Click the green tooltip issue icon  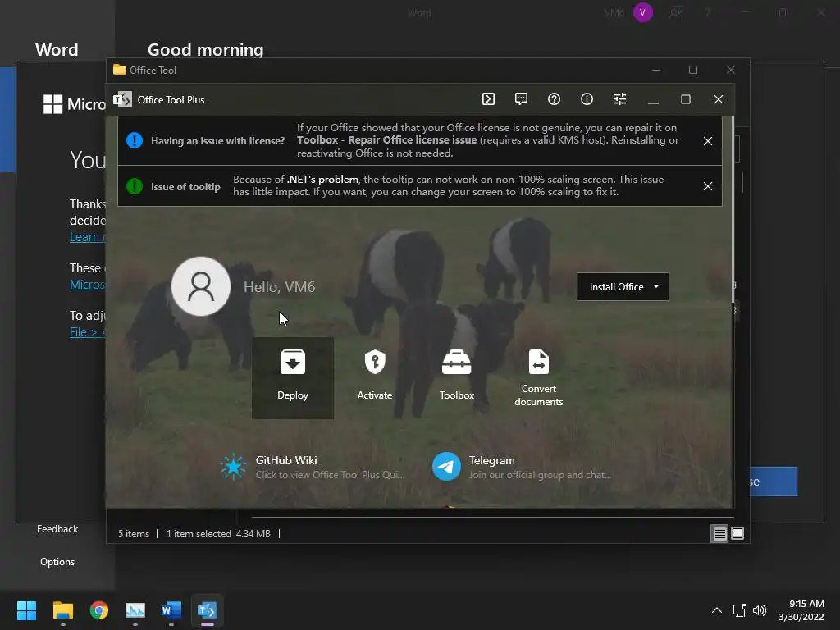[135, 186]
